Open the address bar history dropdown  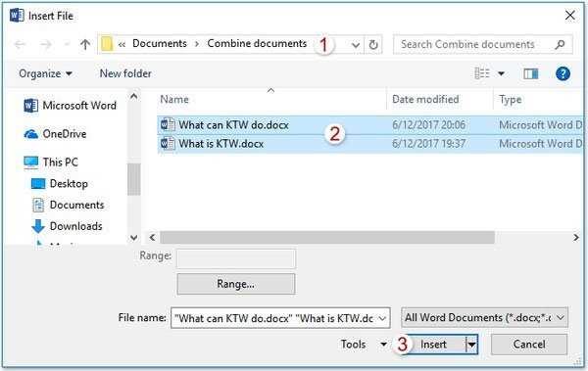coord(356,45)
